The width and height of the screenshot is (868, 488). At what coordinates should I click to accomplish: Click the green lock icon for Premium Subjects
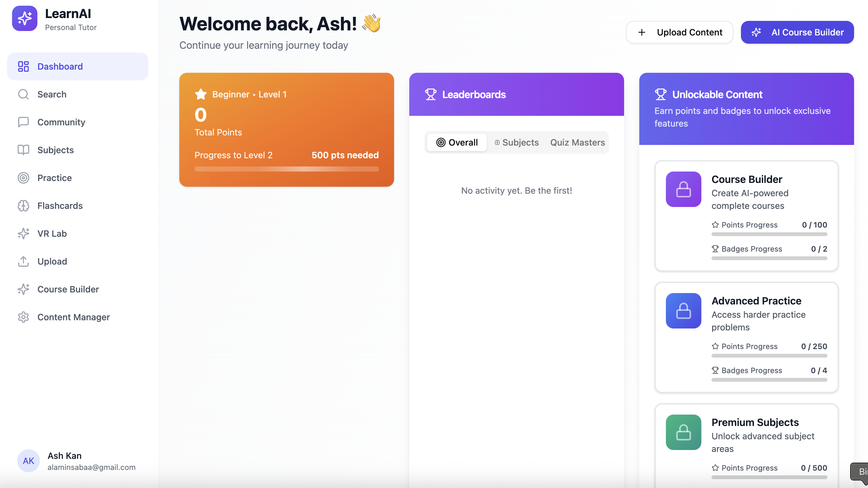click(683, 432)
